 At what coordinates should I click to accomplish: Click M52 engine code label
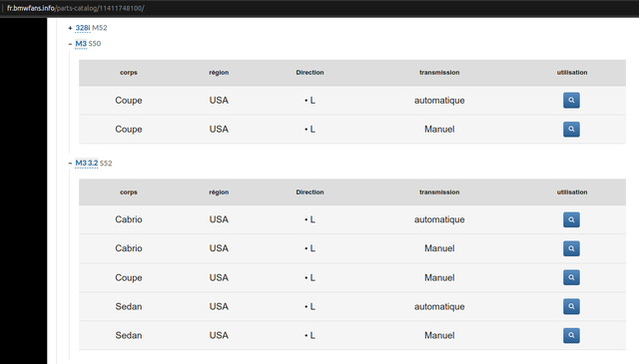100,28
